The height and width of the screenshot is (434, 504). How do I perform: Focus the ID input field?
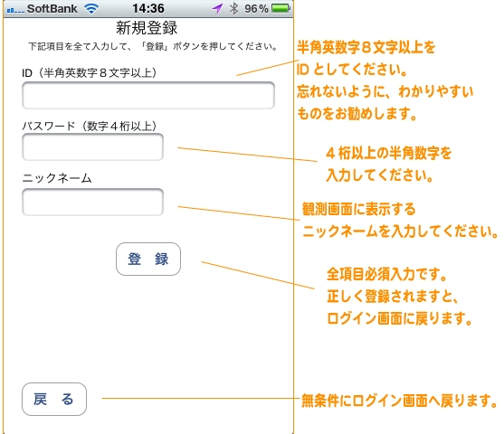(x=148, y=96)
